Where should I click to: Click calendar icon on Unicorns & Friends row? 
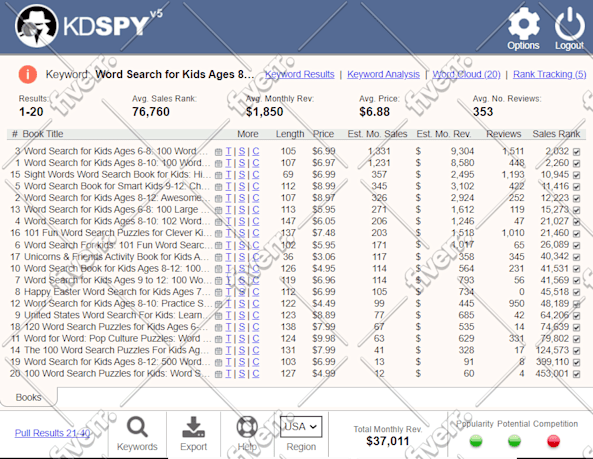218,257
